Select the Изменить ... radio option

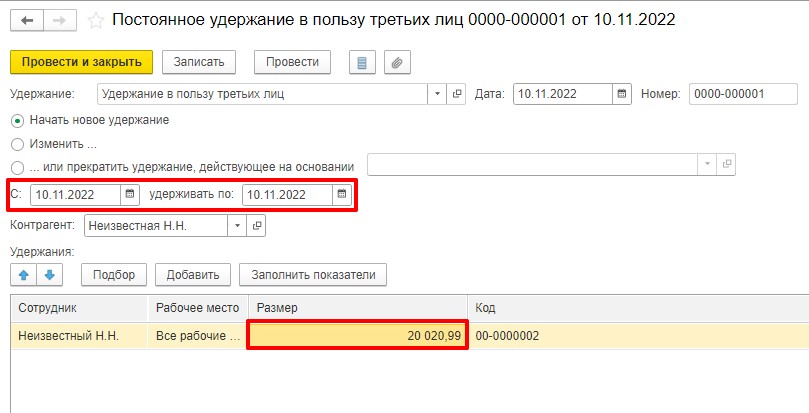click(18, 145)
